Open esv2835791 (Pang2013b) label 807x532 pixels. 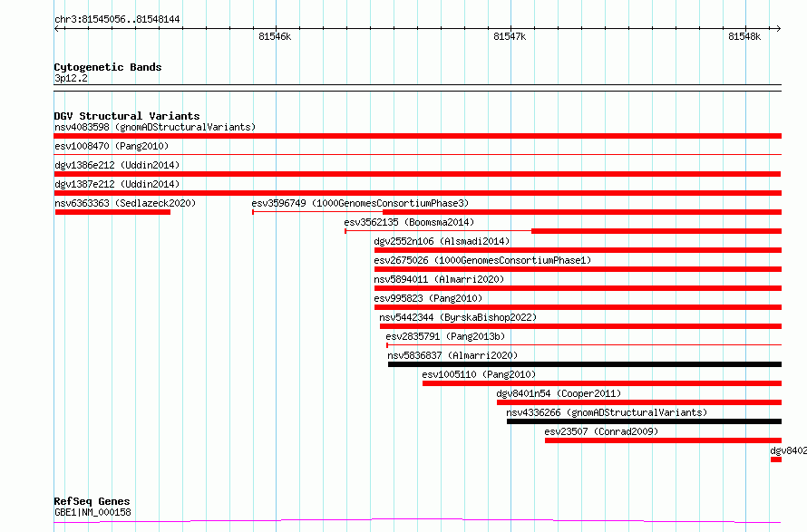pyautogui.click(x=446, y=336)
